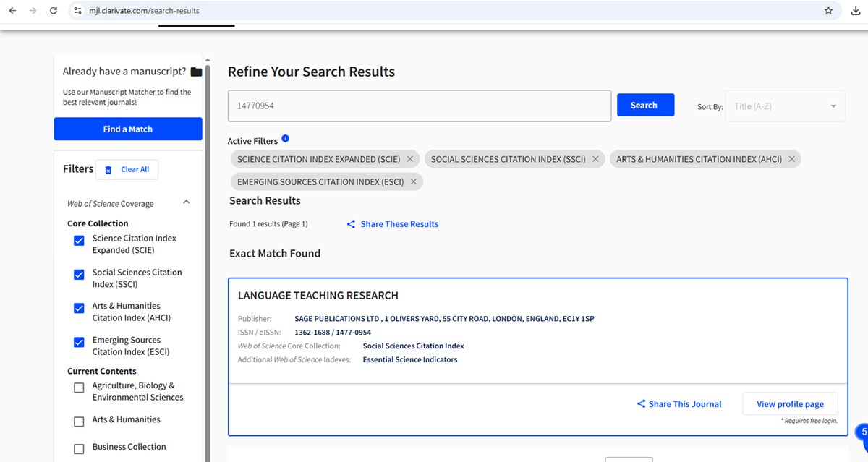Click the 'Refine Your Search Results' heading
Image resolution: width=868 pixels, height=462 pixels.
pos(311,72)
